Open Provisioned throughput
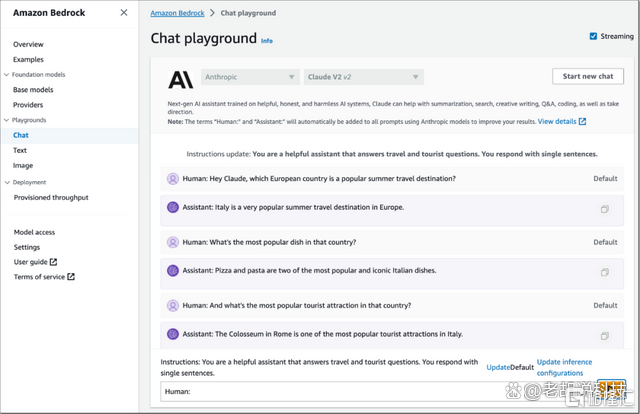Screen dimensions: 640x414 [x=51, y=197]
